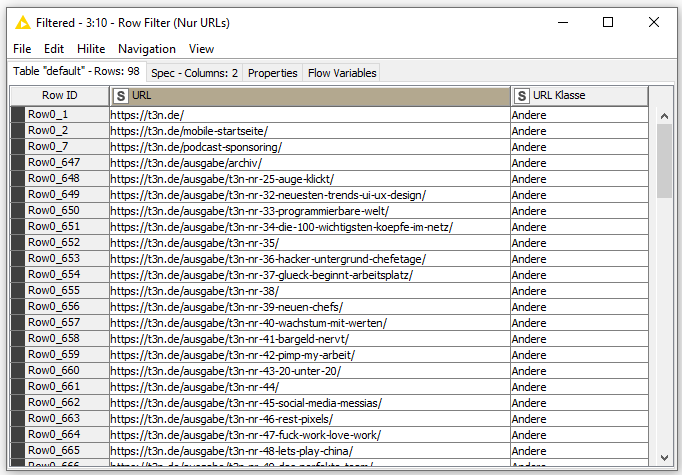Click the cell https://t3n.de/mobile-startseite/

pos(310,131)
